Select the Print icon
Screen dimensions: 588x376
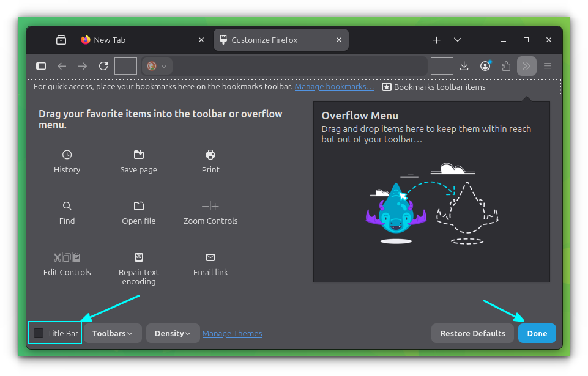pyautogui.click(x=210, y=155)
